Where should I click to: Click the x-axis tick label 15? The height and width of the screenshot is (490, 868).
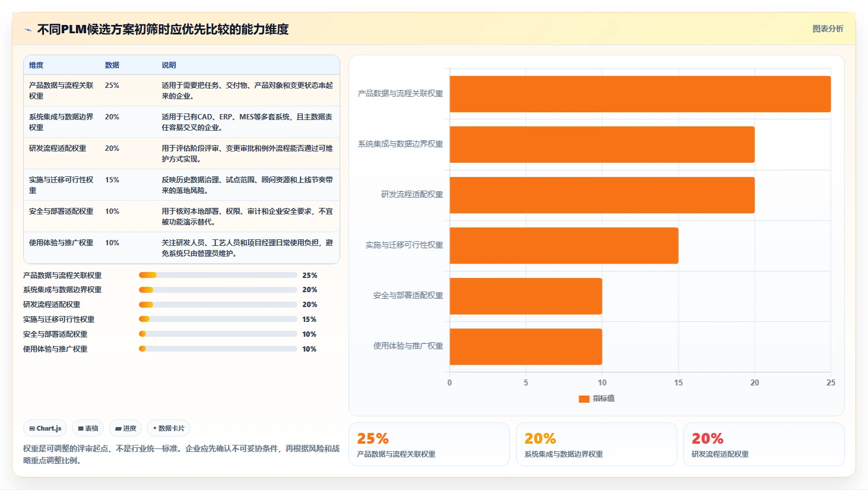pyautogui.click(x=678, y=382)
